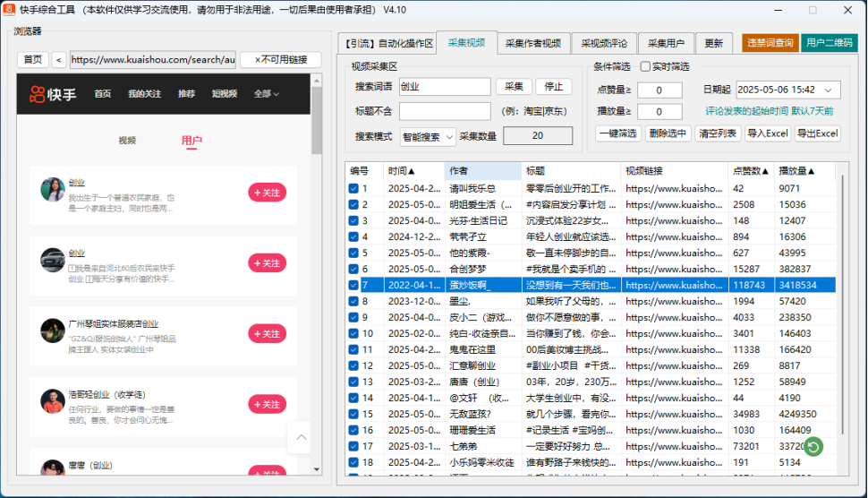Viewport: 868px width, 498px height.
Task: Click the car avatar of second user
Action: [x=52, y=260]
